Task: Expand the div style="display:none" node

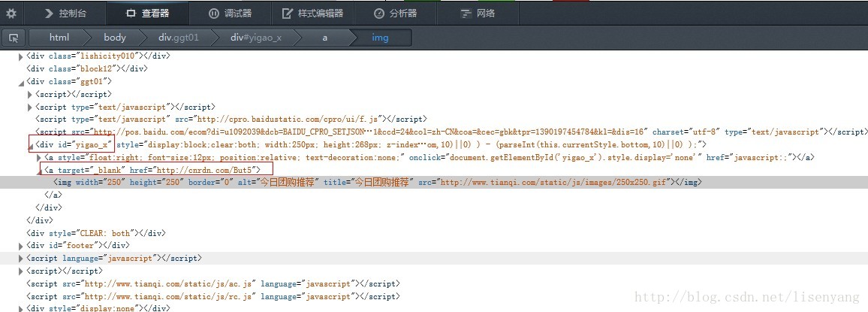Action: (x=21, y=308)
